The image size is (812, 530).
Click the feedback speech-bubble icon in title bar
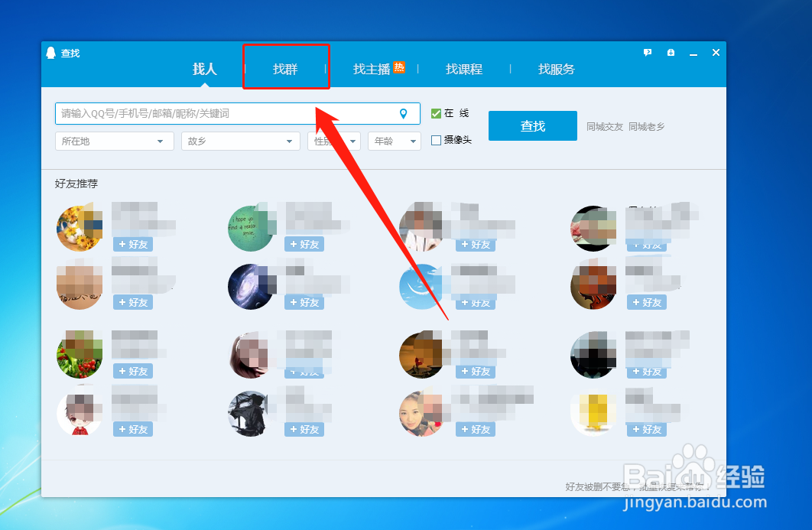point(648,52)
